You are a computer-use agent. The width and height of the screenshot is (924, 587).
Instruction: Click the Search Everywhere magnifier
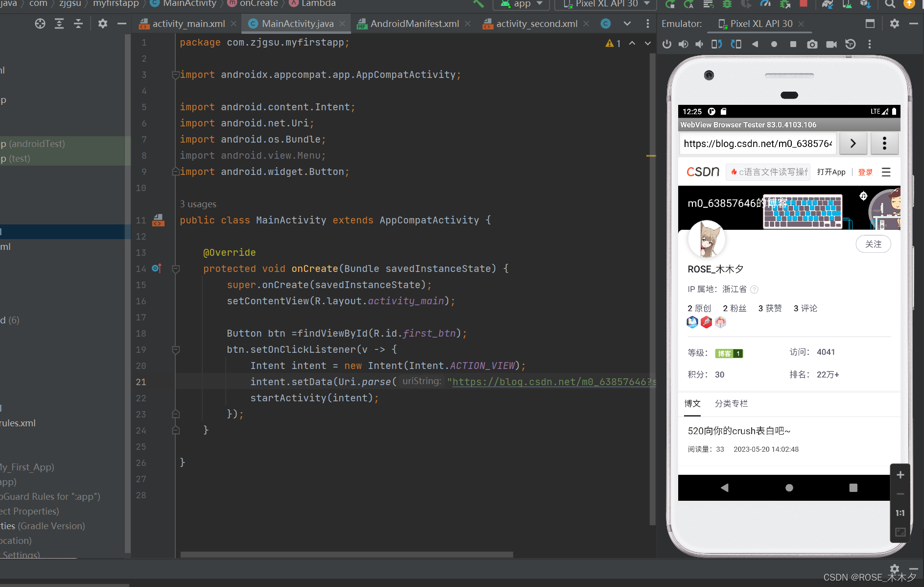pyautogui.click(x=890, y=4)
